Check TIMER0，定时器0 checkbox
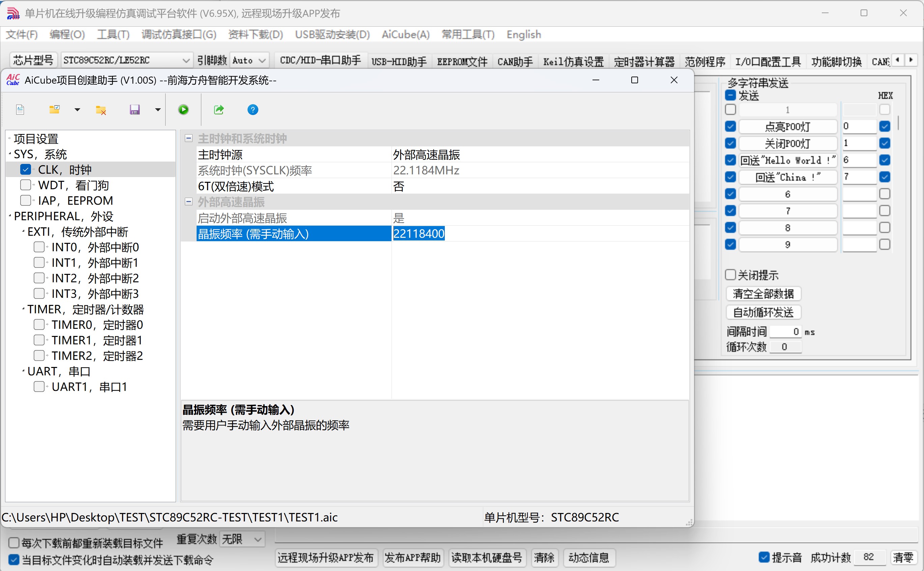The image size is (924, 571). tap(39, 325)
